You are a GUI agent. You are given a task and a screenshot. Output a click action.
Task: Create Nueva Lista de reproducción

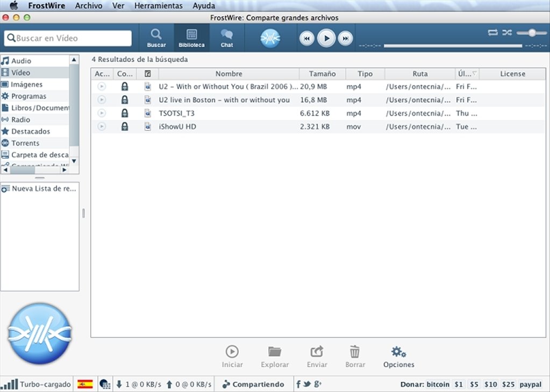coord(40,189)
